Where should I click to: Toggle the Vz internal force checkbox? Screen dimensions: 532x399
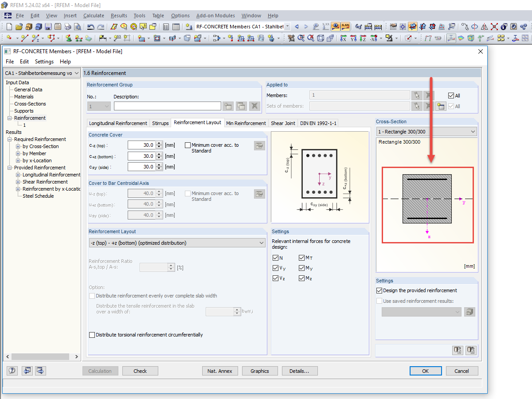[x=276, y=278]
